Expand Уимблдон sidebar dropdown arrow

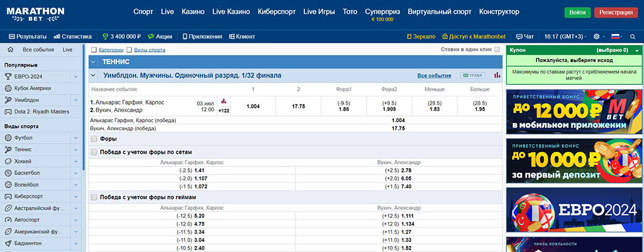[75, 100]
